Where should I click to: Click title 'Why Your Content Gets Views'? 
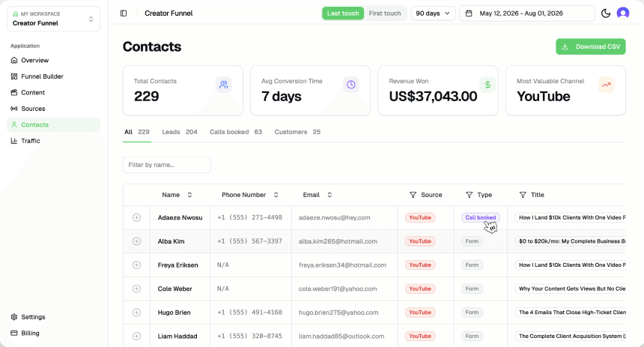point(571,289)
